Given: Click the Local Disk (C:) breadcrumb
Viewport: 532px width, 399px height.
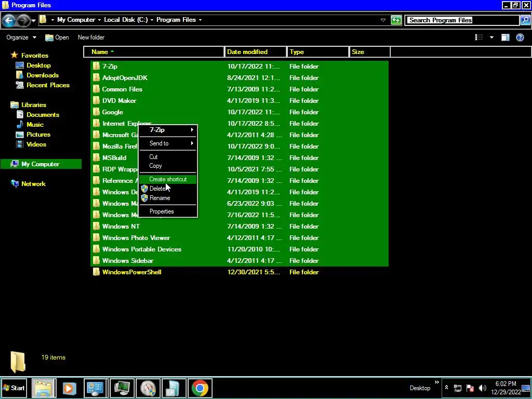Looking at the screenshot, I should (x=126, y=20).
